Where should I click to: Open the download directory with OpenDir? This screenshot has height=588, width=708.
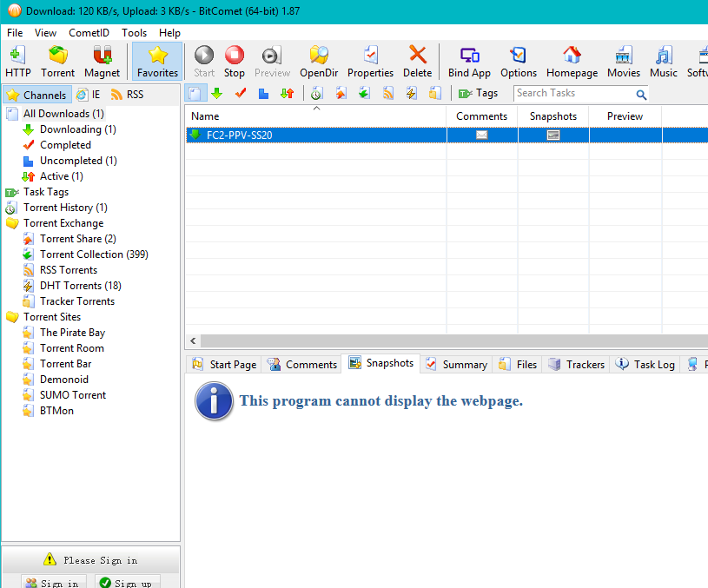pos(319,62)
